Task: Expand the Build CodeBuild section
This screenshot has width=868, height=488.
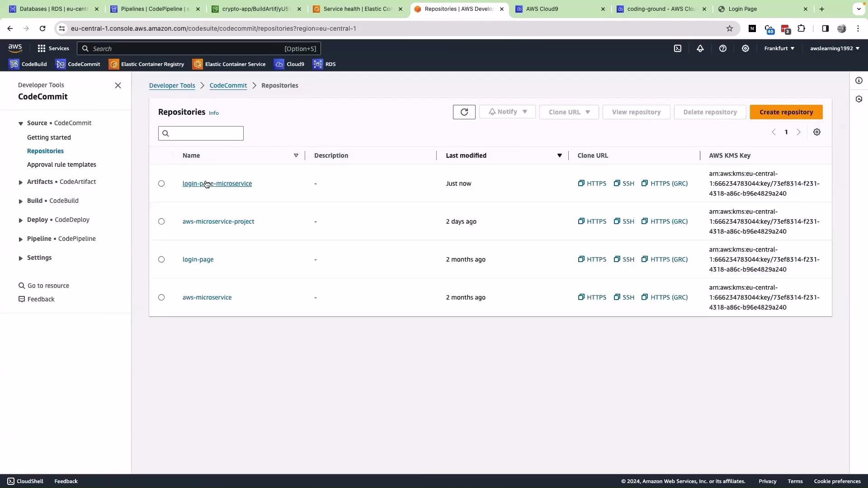Action: [x=20, y=201]
